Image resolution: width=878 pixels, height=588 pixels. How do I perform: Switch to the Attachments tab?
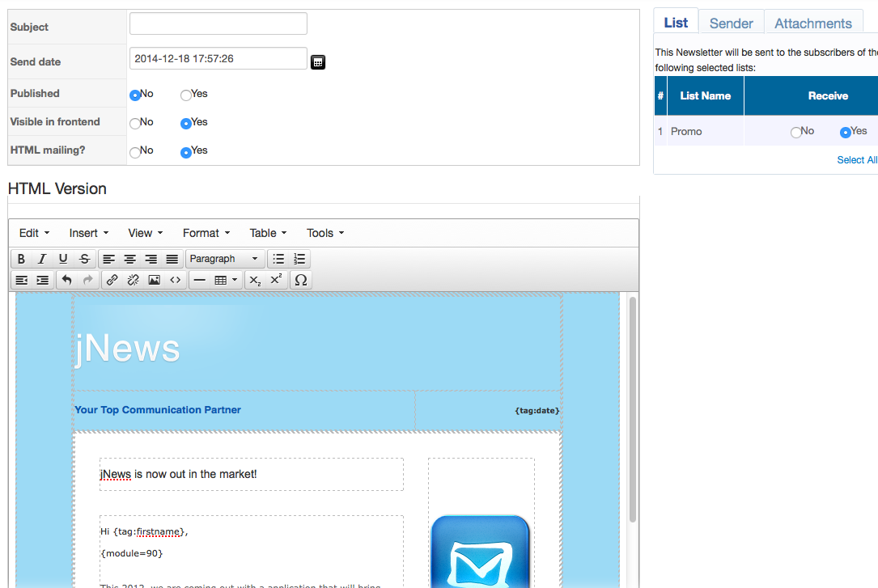813,23
